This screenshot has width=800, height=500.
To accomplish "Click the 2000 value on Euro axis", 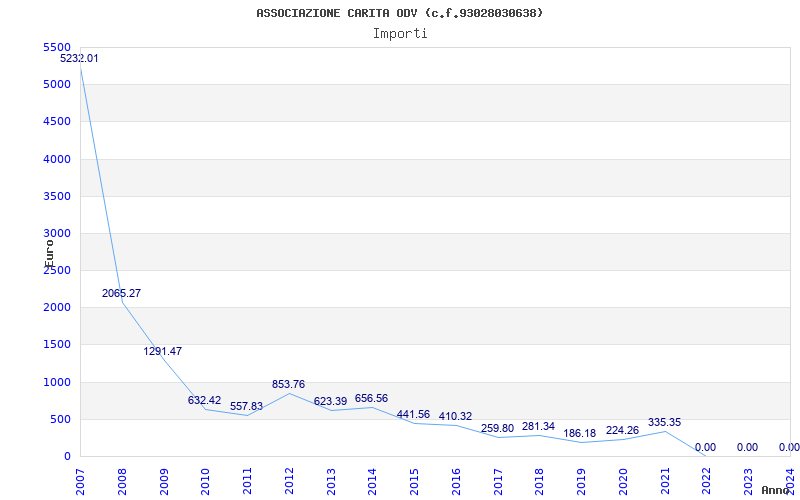I will (x=57, y=308).
